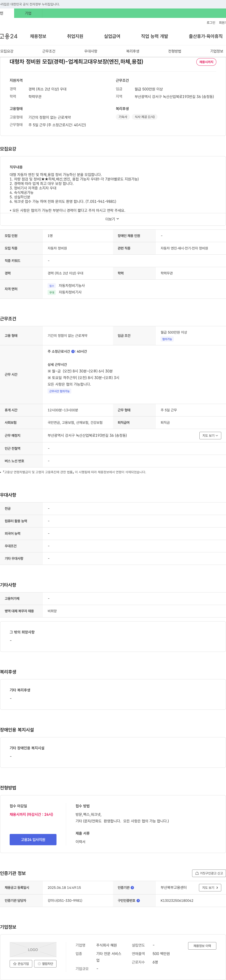This screenshot has height=980, width=226.
Task: Click the 강미나(051-330-9981) contact text
Action: coord(65,900)
